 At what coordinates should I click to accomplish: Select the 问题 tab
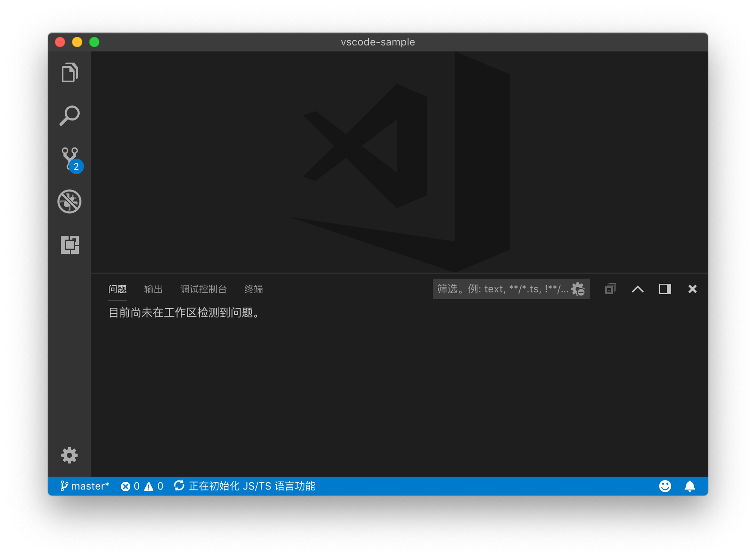tap(117, 289)
